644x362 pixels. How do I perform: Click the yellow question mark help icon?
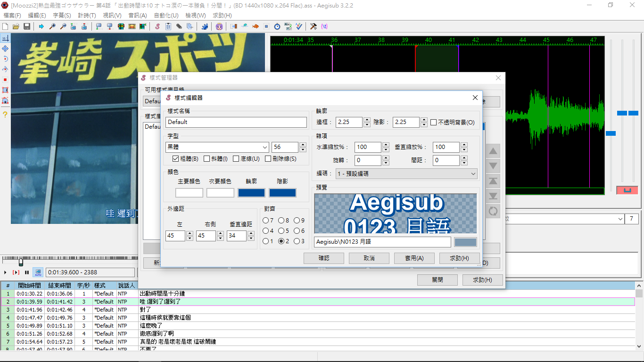tap(5, 115)
